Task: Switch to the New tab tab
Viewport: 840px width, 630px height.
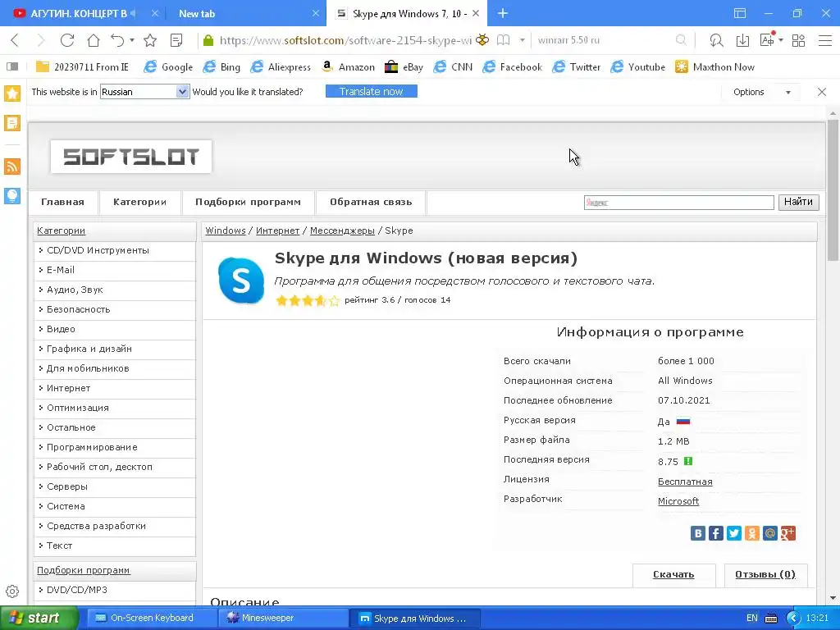Action: [197, 14]
